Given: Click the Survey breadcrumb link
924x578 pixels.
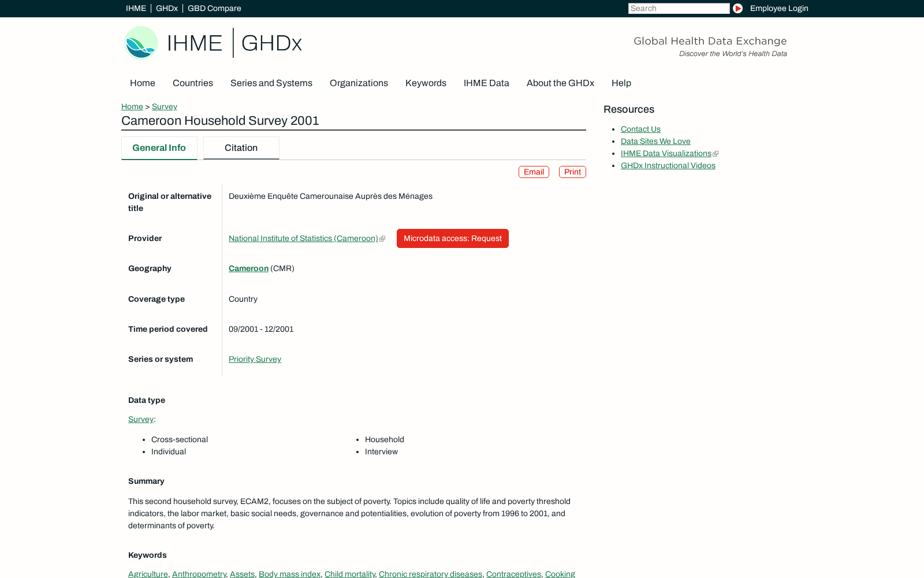Looking at the screenshot, I should pyautogui.click(x=165, y=106).
